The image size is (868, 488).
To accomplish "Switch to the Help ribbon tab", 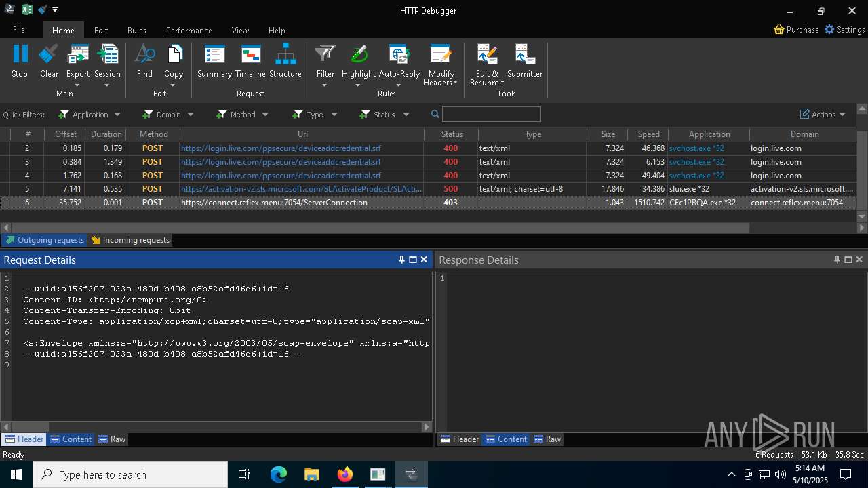I will 277,30.
